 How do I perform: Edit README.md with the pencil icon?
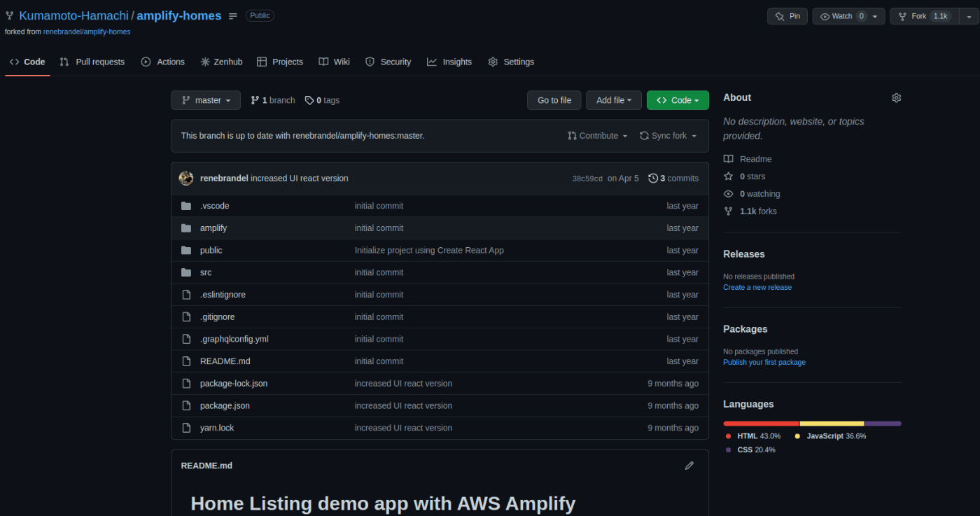[689, 466]
